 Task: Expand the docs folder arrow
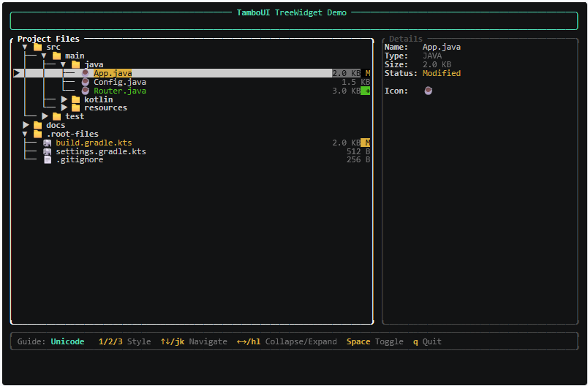coord(26,125)
